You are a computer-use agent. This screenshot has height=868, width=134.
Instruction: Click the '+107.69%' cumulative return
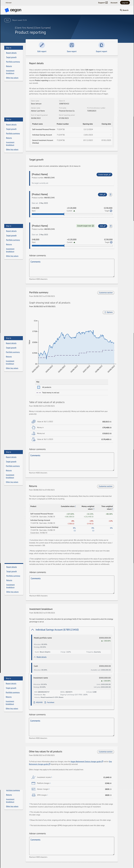70,514
